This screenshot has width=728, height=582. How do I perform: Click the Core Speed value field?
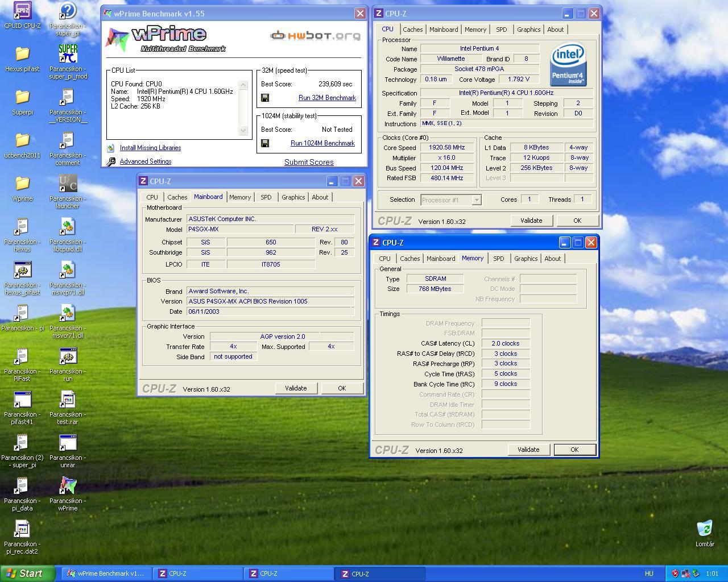click(446, 147)
